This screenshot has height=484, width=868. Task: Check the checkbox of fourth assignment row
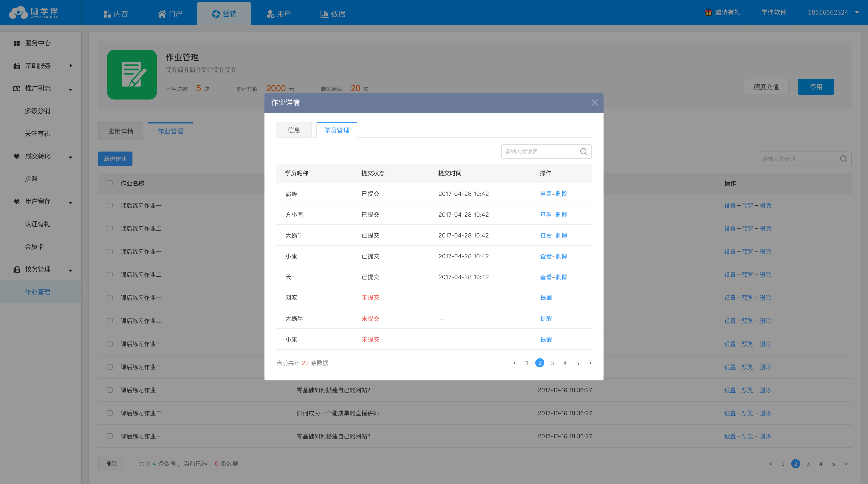tap(110, 275)
